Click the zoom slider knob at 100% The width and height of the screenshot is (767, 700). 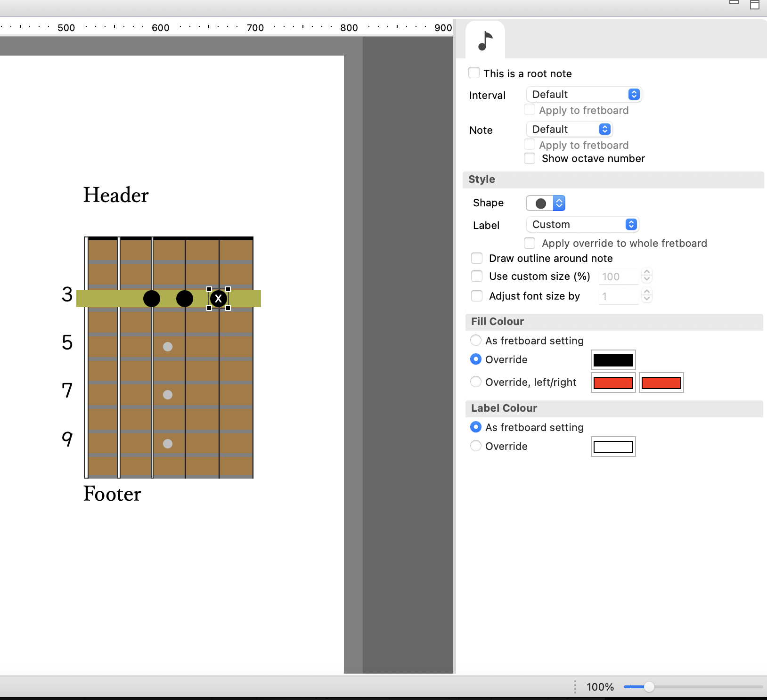pyautogui.click(x=649, y=687)
